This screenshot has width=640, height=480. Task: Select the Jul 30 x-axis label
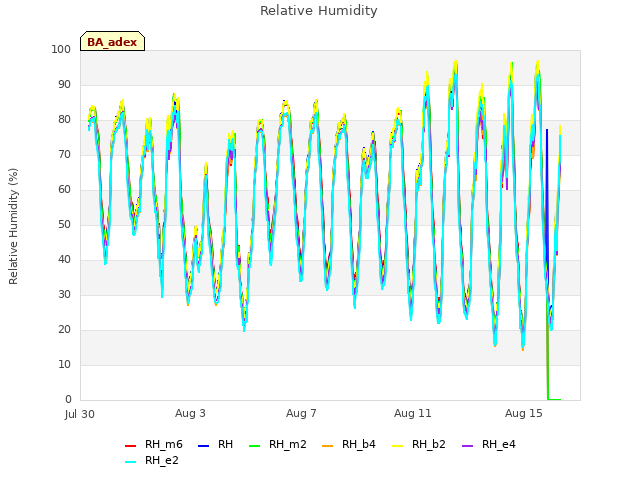pos(80,414)
